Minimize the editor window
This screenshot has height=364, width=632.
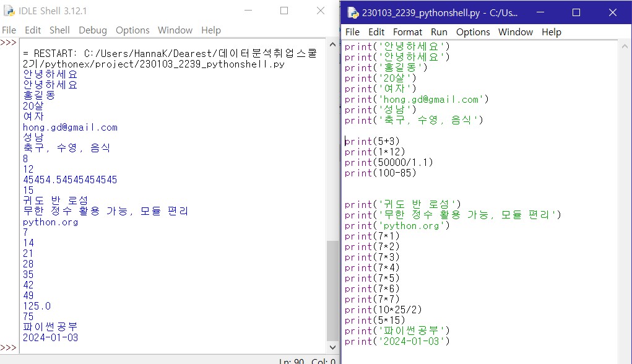540,12
